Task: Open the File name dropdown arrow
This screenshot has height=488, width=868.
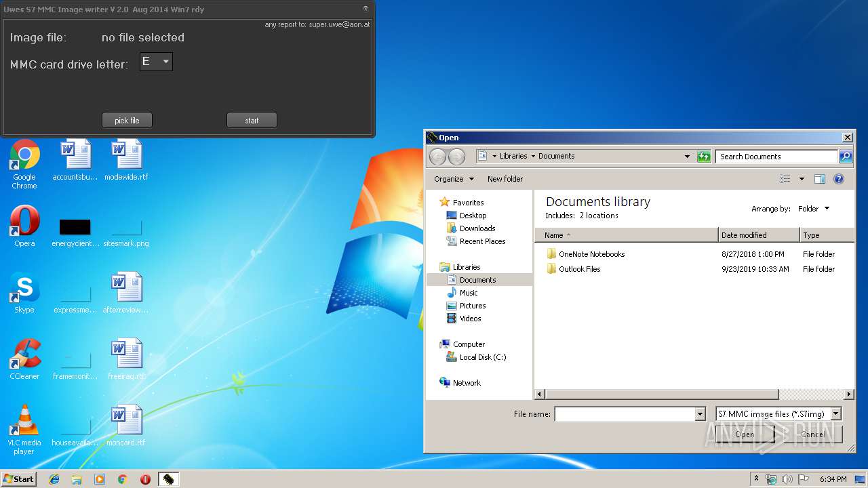Action: coord(701,414)
